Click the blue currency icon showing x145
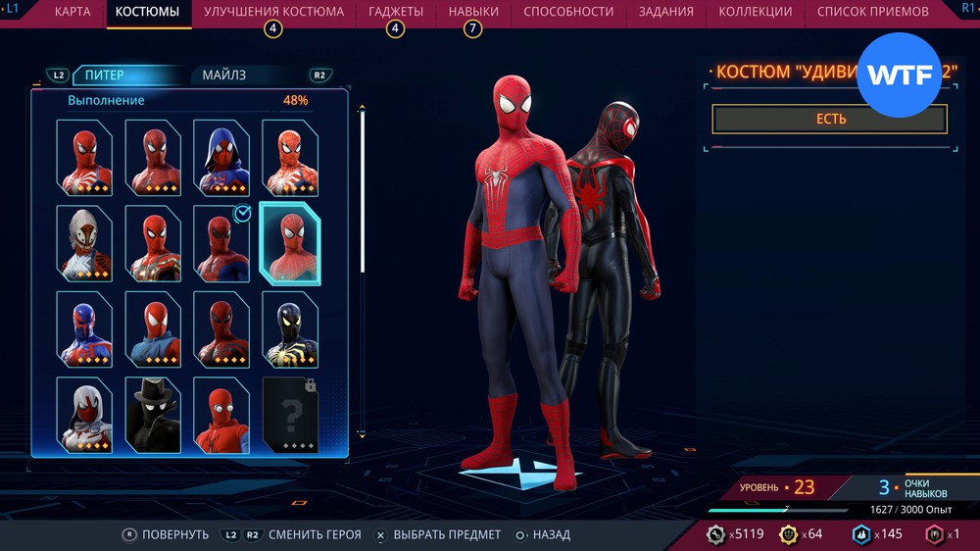The image size is (980, 551). tap(861, 534)
